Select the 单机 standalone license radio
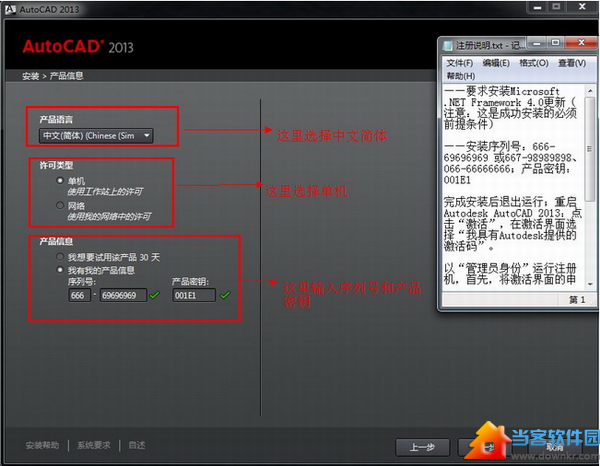The width and height of the screenshot is (600, 466). point(60,180)
